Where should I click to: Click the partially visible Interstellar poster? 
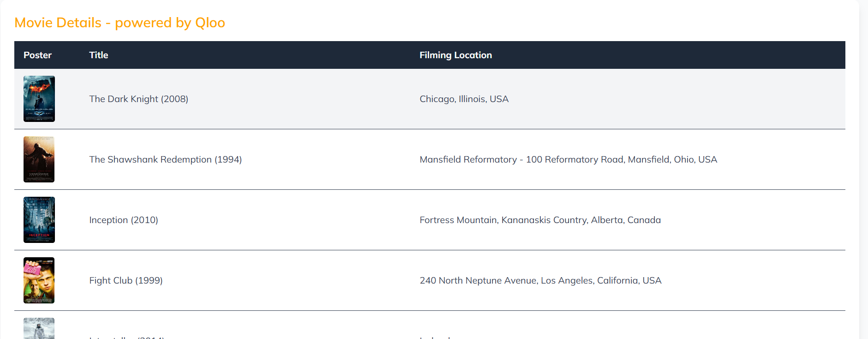pyautogui.click(x=39, y=329)
